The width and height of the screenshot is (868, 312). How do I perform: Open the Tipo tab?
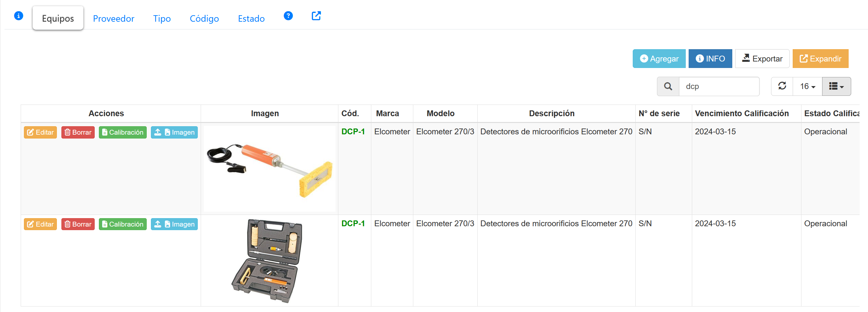pos(162,18)
